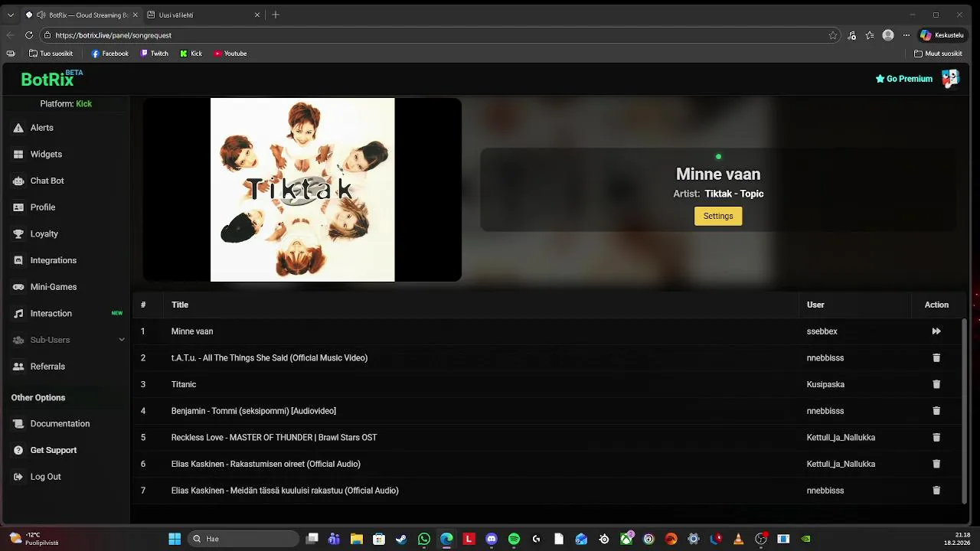Switch to Uusi välilehti tab
This screenshot has height=551, width=980.
(199, 15)
